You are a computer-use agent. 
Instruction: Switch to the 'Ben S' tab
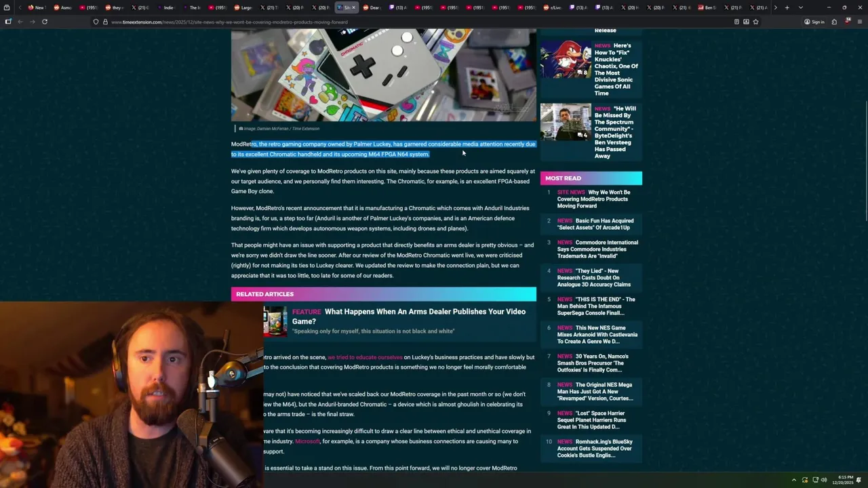tap(707, 7)
